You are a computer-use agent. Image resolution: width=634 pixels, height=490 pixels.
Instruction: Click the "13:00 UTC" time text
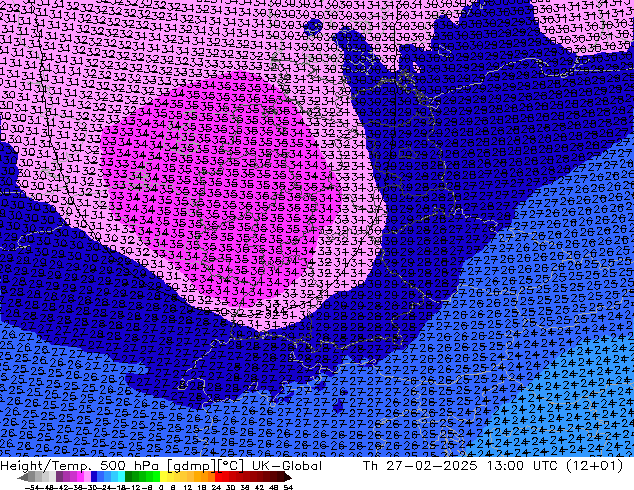pyautogui.click(x=522, y=466)
